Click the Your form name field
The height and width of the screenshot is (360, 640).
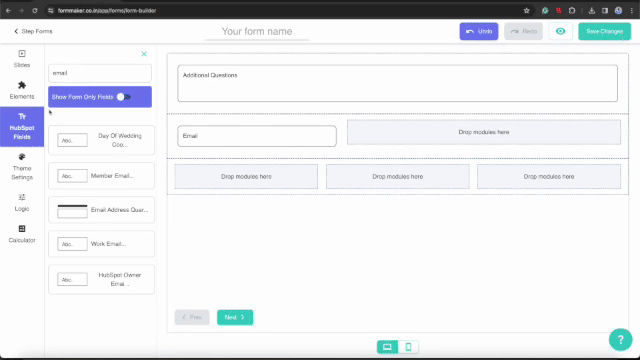click(257, 31)
